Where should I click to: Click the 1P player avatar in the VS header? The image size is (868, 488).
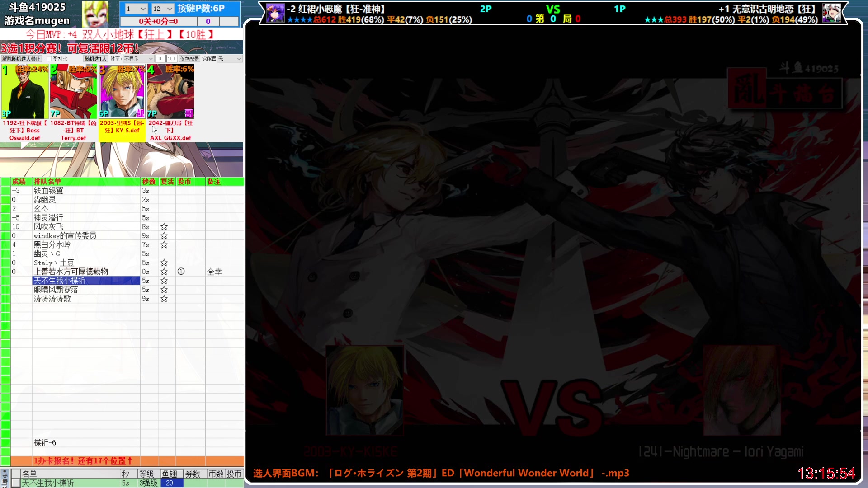[831, 13]
